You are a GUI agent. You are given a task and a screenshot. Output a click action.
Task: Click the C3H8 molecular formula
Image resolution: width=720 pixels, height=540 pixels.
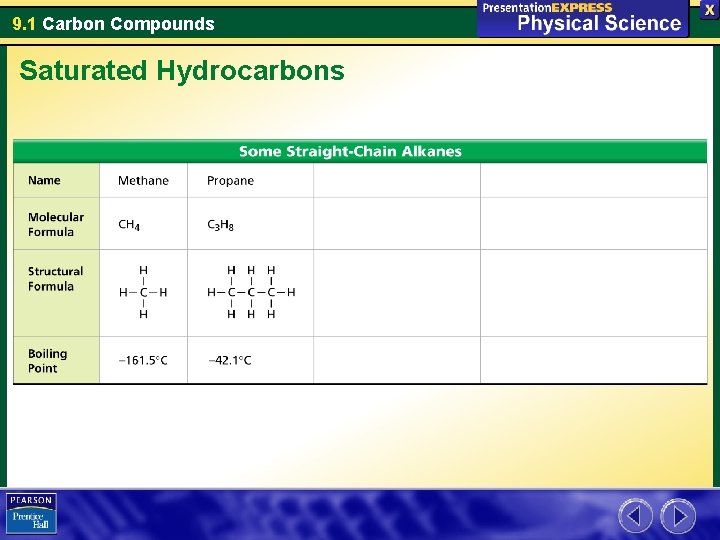(x=220, y=225)
